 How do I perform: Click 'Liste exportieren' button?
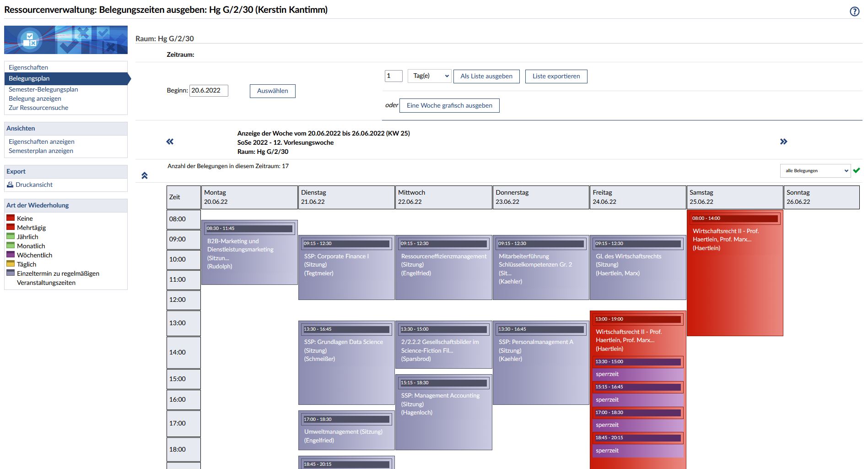click(x=556, y=76)
